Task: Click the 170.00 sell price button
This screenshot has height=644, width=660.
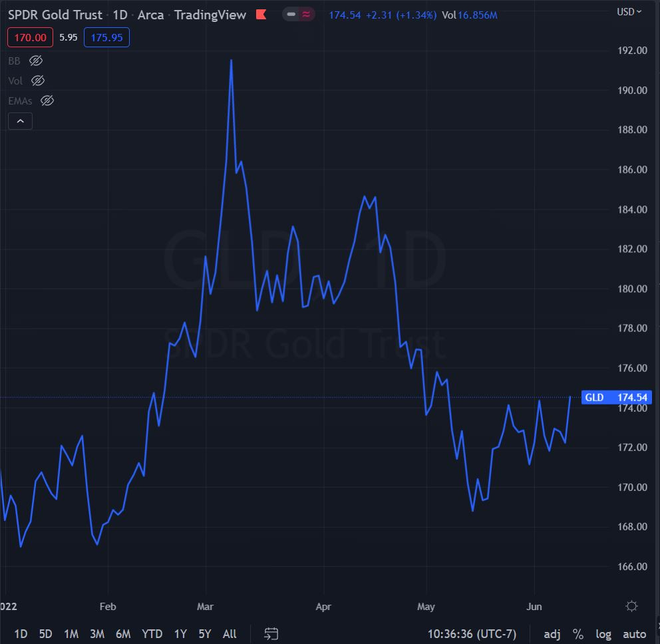Action: click(x=31, y=37)
